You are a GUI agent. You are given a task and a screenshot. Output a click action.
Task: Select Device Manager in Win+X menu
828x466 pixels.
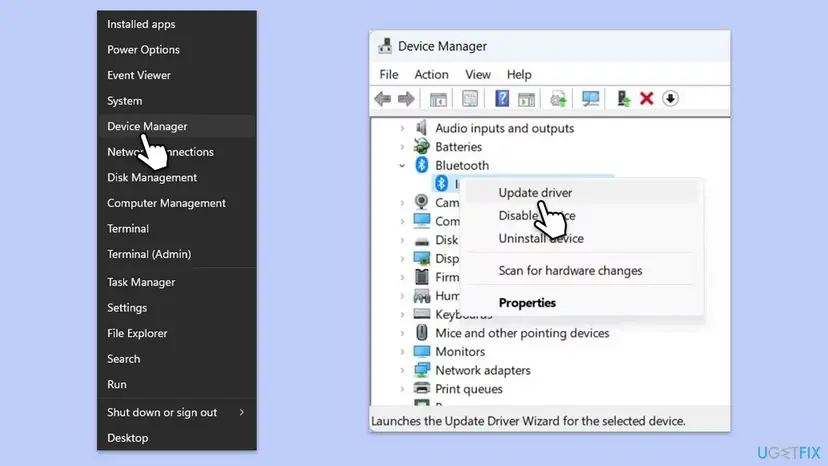[x=177, y=126]
